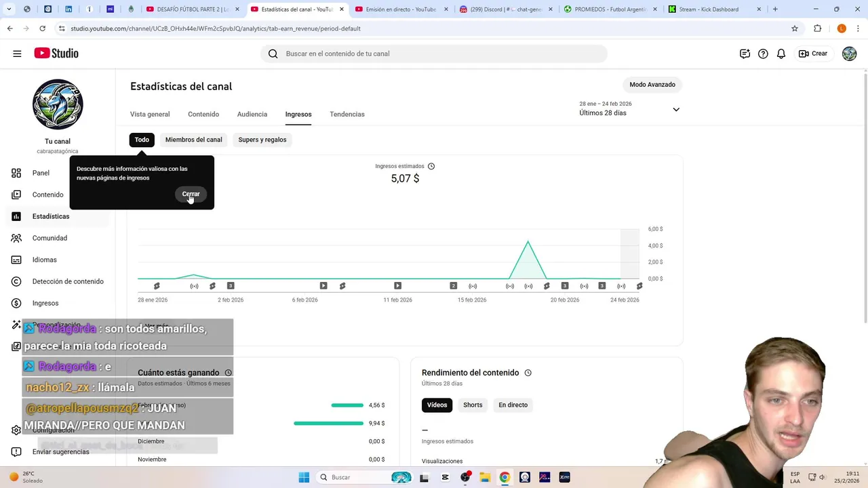Image resolution: width=868 pixels, height=488 pixels.
Task: Switch to the Tendencias tab
Action: [347, 115]
